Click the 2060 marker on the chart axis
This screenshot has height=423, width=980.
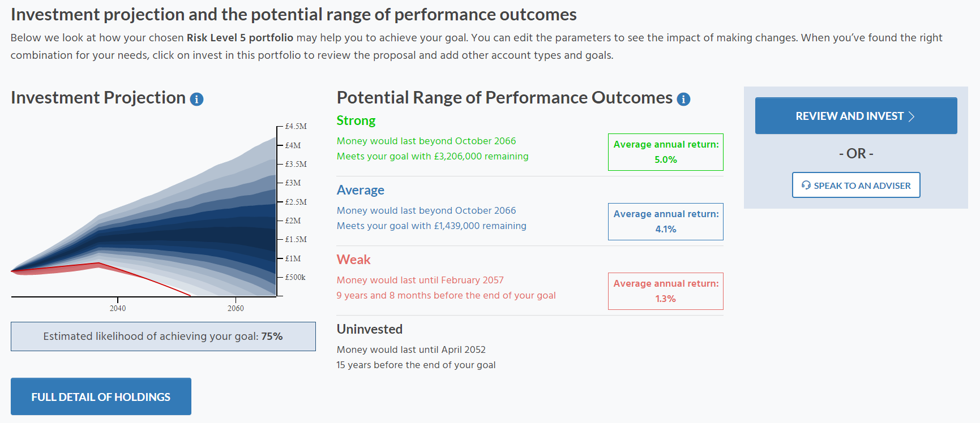236,308
